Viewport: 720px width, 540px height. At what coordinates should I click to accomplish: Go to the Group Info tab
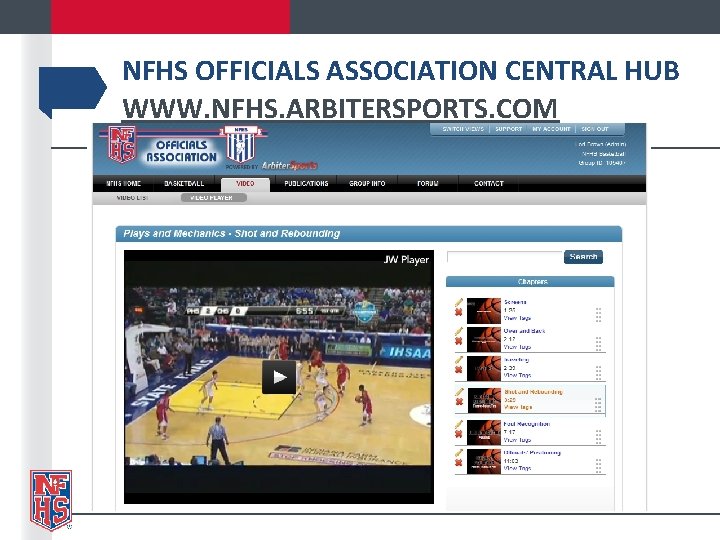[x=367, y=183]
